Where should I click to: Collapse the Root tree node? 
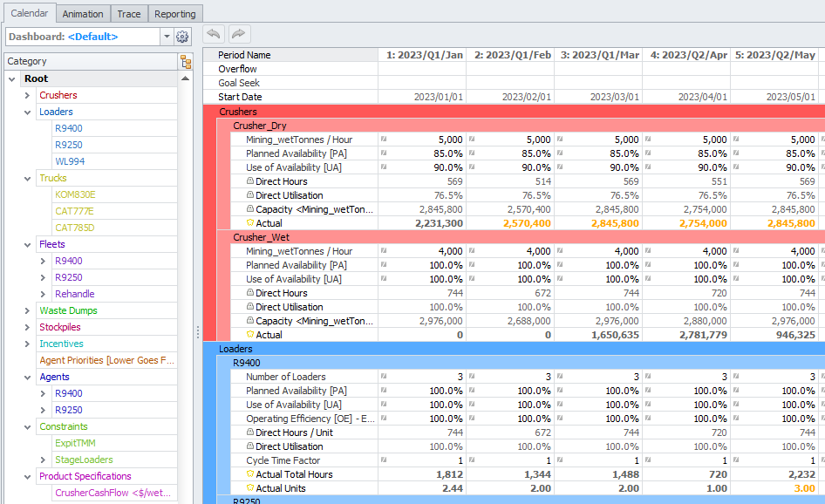pyautogui.click(x=12, y=78)
